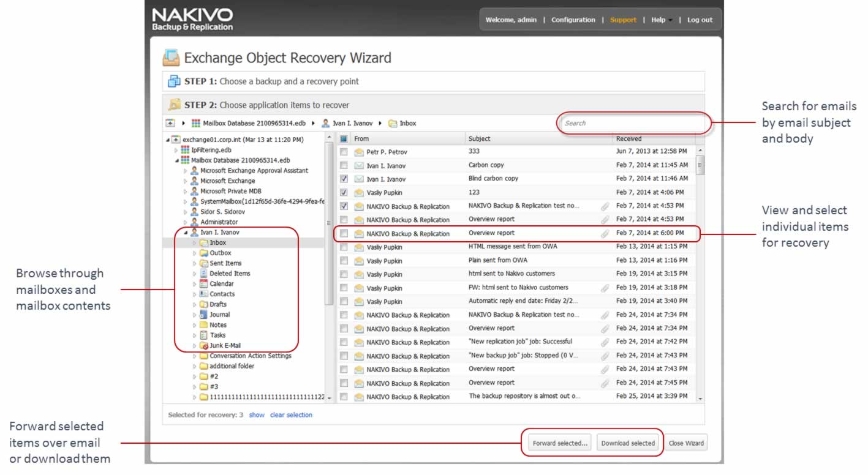The image size is (868, 475).
Task: Collapse Mailbox Database 2100965314.edb node
Action: pos(177,160)
